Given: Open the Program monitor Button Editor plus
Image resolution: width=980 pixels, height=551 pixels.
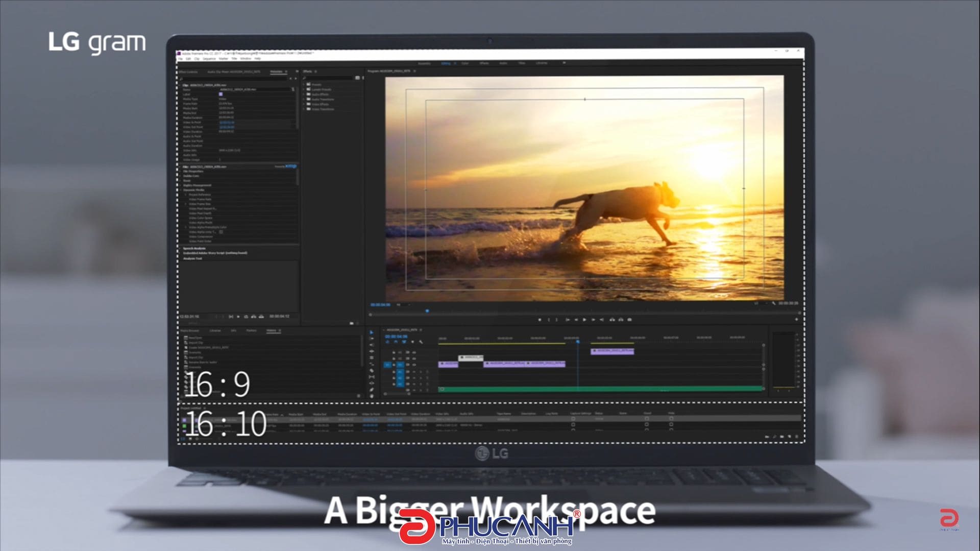Looking at the screenshot, I should point(796,320).
